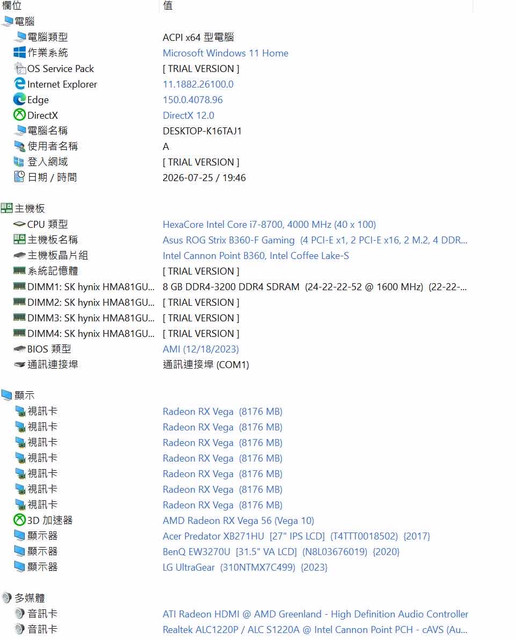Click speaker icon in Realtek ALC1220P row
The width and height of the screenshot is (516, 640).
coord(20,629)
